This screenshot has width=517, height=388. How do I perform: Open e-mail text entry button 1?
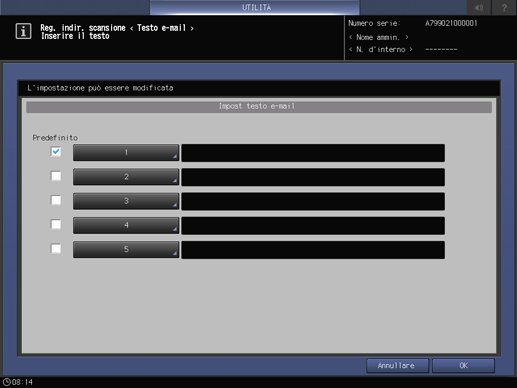tap(126, 153)
